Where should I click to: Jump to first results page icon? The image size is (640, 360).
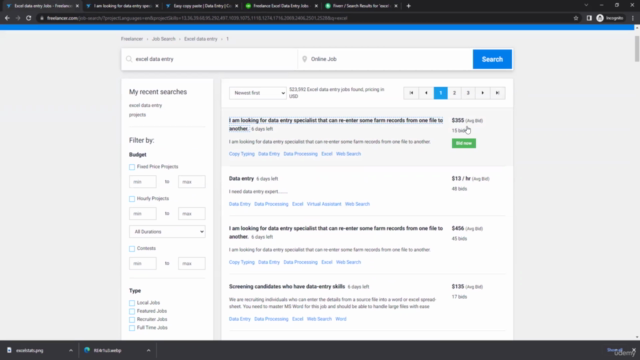click(x=411, y=93)
